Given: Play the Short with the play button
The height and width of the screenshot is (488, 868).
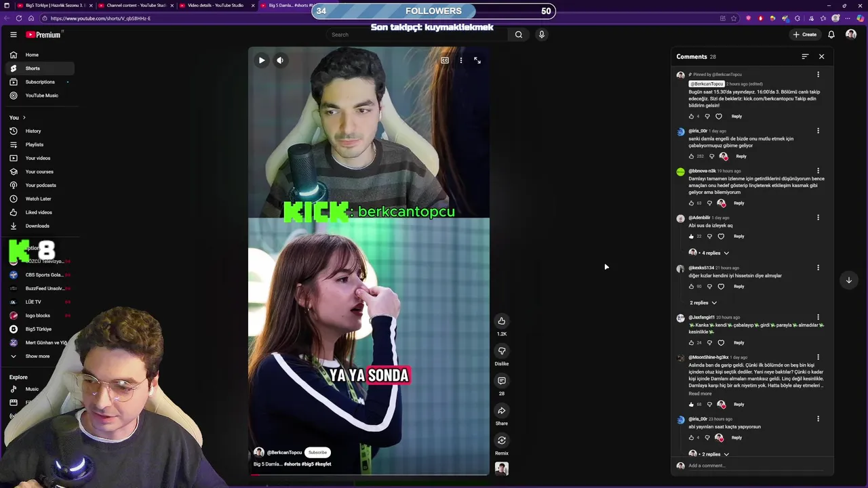Looking at the screenshot, I should point(262,60).
